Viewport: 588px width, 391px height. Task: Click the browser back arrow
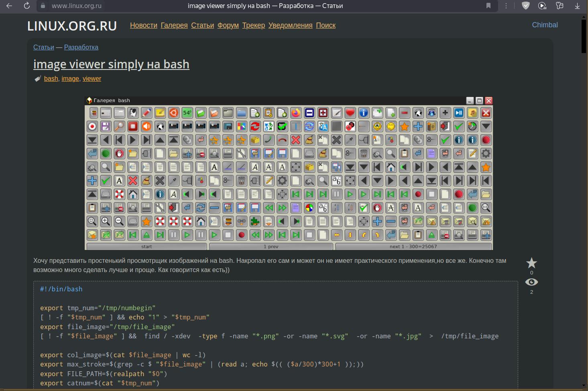coord(9,6)
